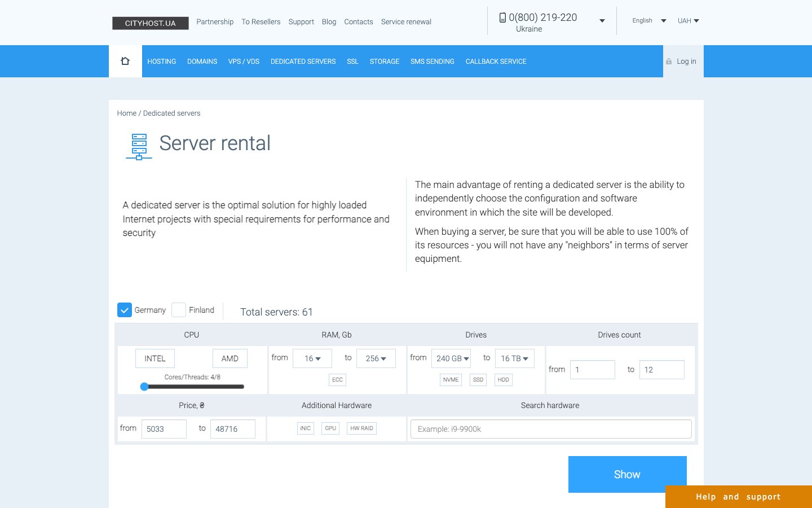This screenshot has height=508, width=812.
Task: Open the VPS / VDS menu
Action: click(244, 62)
